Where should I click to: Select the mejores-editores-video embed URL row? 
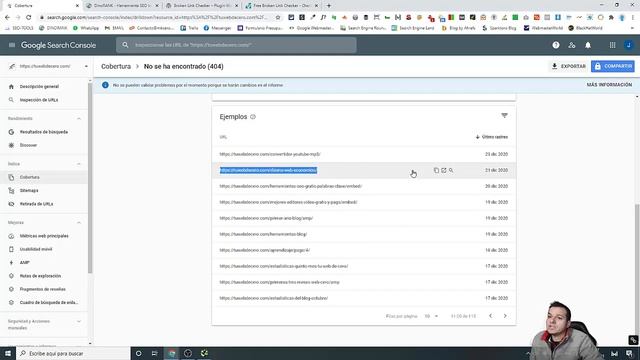(x=364, y=202)
